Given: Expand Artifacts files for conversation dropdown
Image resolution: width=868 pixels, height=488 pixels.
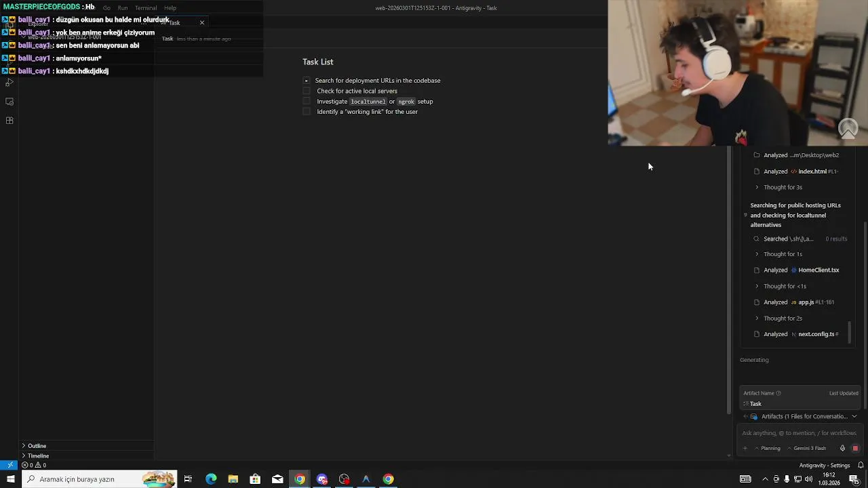Looking at the screenshot, I should 800,417.
